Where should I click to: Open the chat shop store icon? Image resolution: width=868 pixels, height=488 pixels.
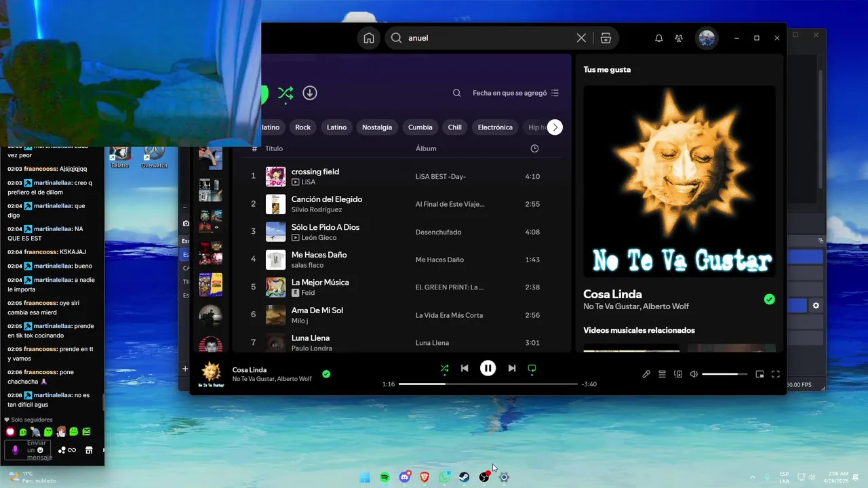pyautogui.click(x=89, y=450)
